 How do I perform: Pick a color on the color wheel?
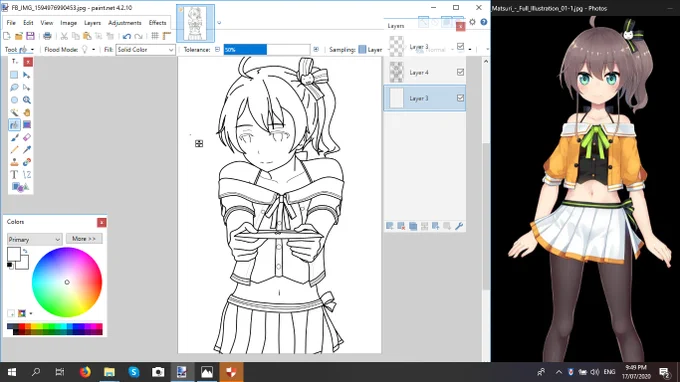tap(67, 282)
